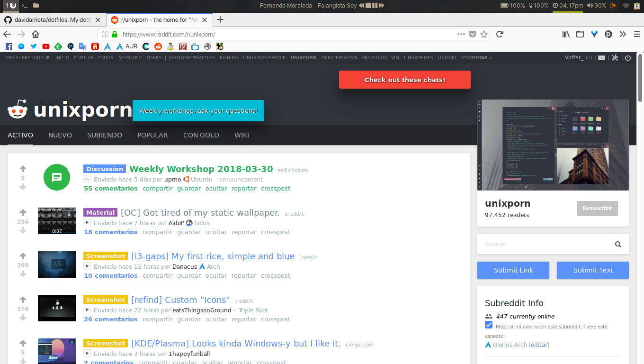Go back with the browser back arrow
Image resolution: width=644 pixels, height=364 pixels.
click(x=7, y=34)
